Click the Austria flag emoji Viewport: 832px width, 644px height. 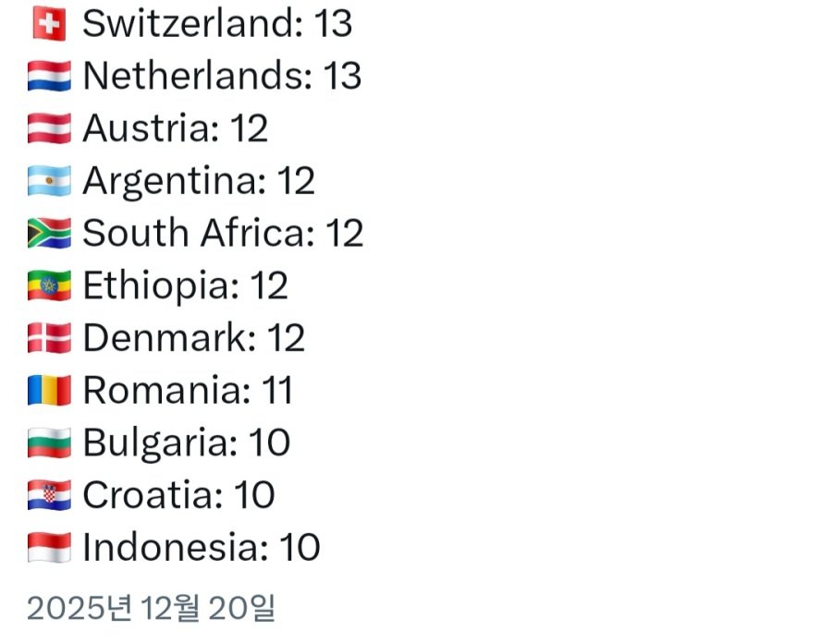point(49,129)
